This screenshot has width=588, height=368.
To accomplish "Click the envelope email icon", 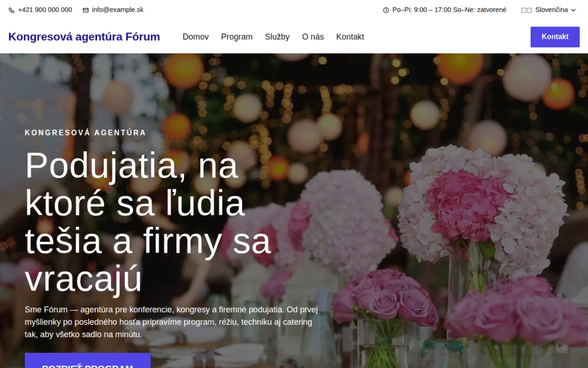I will 86,10.
